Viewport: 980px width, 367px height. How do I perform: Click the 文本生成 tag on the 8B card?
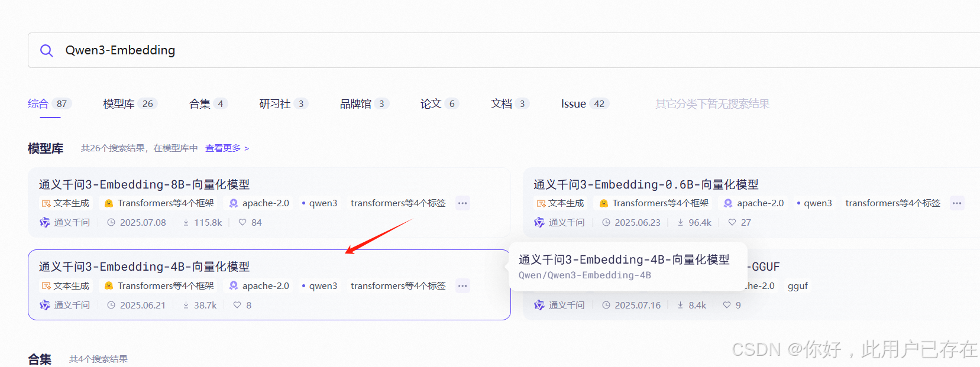tap(66, 203)
